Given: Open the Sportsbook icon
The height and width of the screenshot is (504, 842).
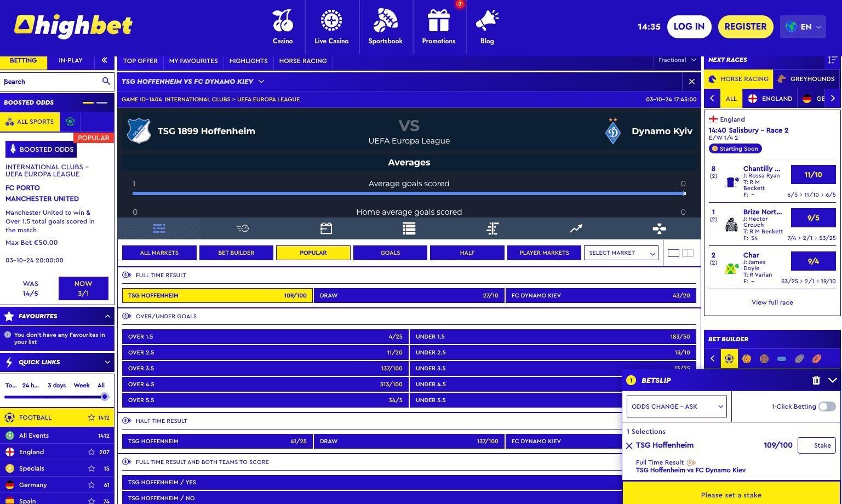Looking at the screenshot, I should (385, 21).
